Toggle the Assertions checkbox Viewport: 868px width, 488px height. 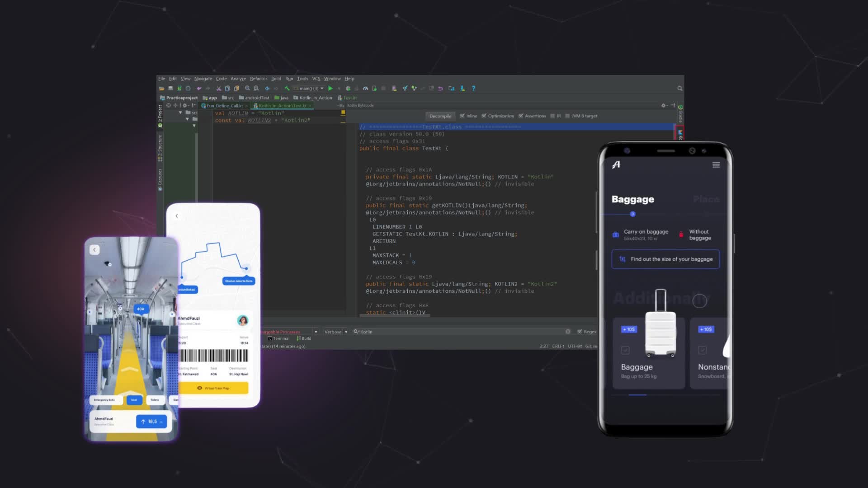521,116
